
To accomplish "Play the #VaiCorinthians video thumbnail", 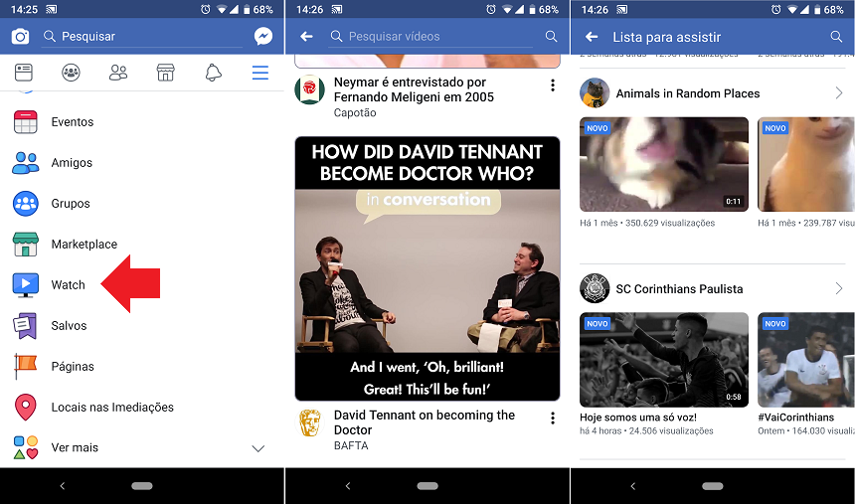I will tap(806, 360).
